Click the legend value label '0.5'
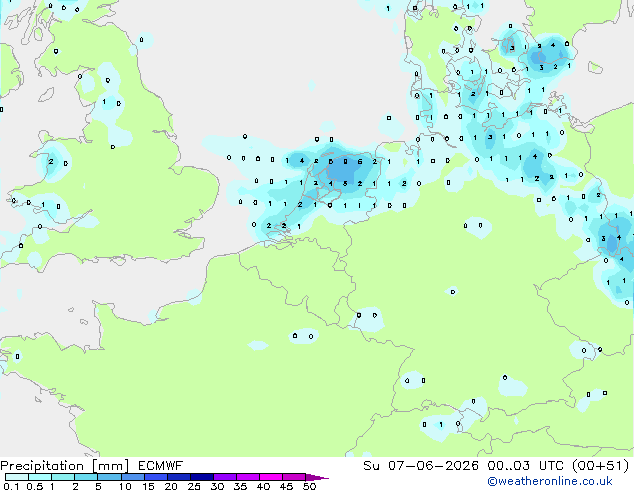Image resolution: width=634 pixels, height=490 pixels. click(35, 486)
